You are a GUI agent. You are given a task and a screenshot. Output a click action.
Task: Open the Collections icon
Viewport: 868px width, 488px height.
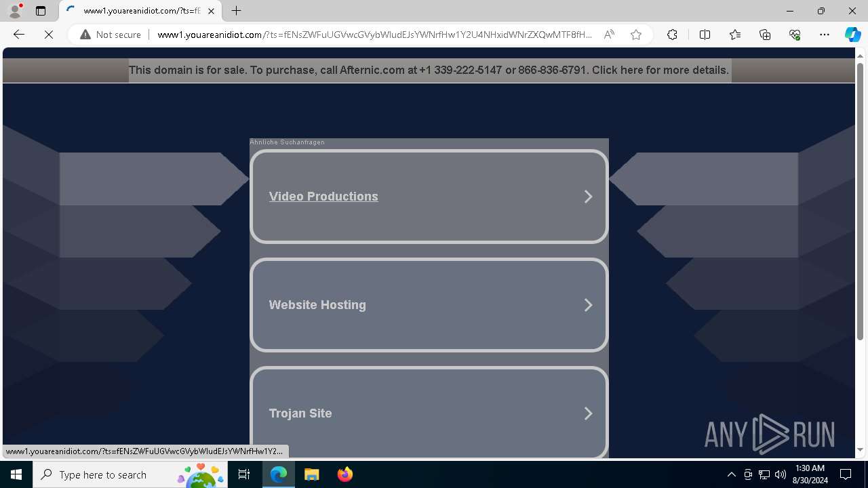coord(765,35)
